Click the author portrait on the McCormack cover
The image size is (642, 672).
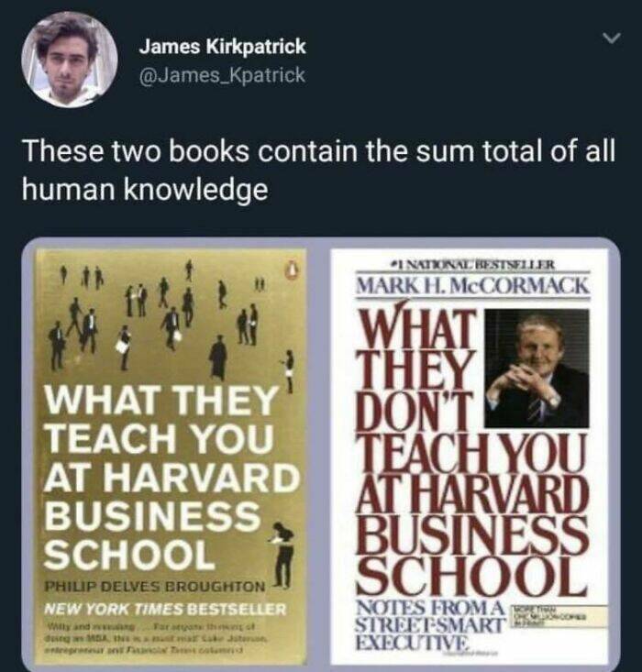coord(537,369)
